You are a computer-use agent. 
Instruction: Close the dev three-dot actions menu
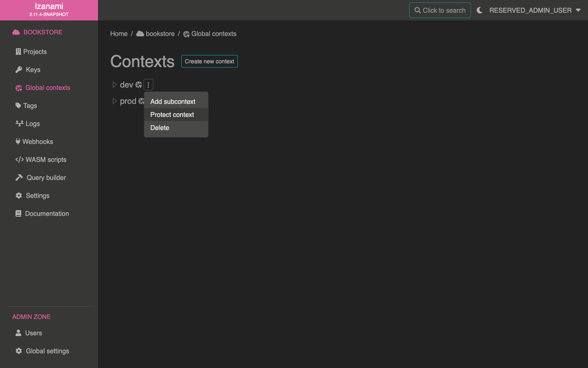pyautogui.click(x=148, y=85)
